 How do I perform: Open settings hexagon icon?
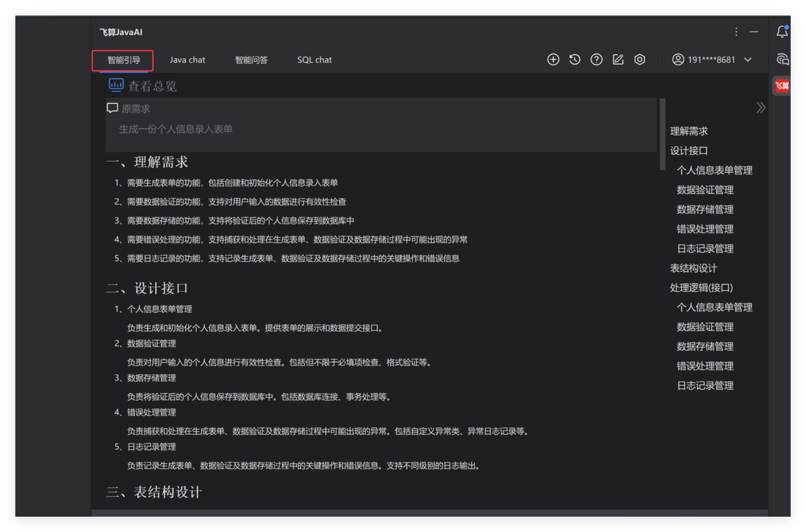coord(640,60)
